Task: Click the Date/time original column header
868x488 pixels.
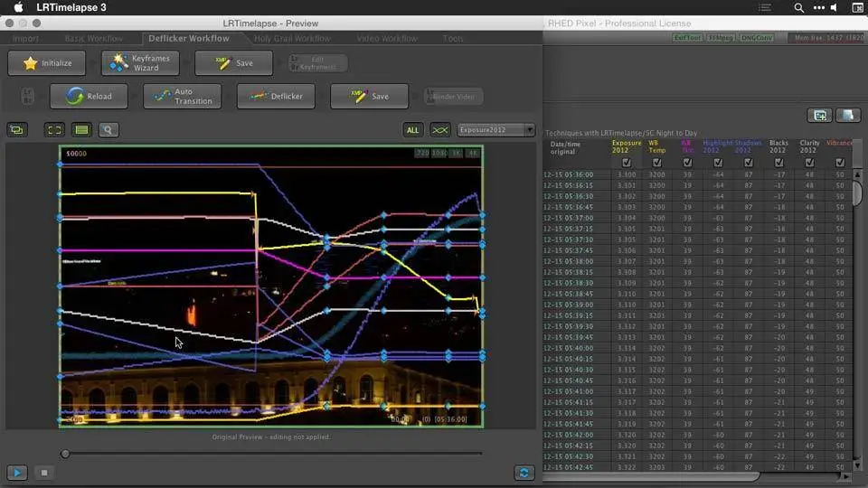Action: [x=564, y=147]
